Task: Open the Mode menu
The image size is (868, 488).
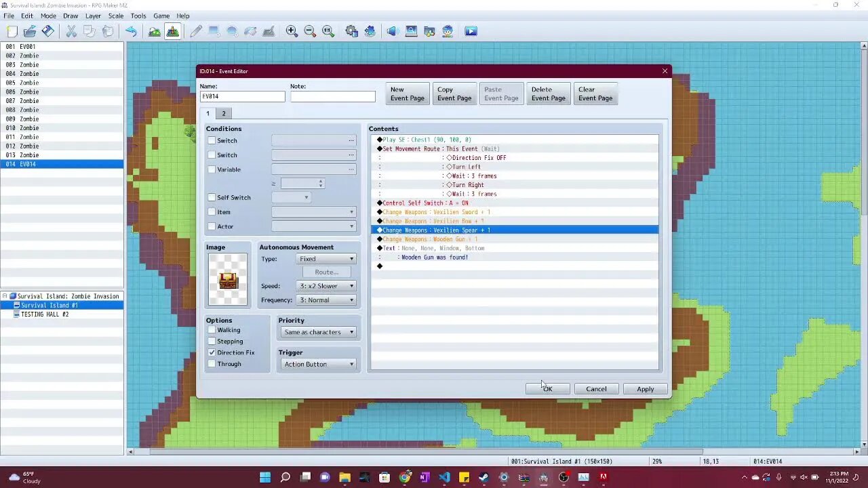Action: click(x=48, y=16)
